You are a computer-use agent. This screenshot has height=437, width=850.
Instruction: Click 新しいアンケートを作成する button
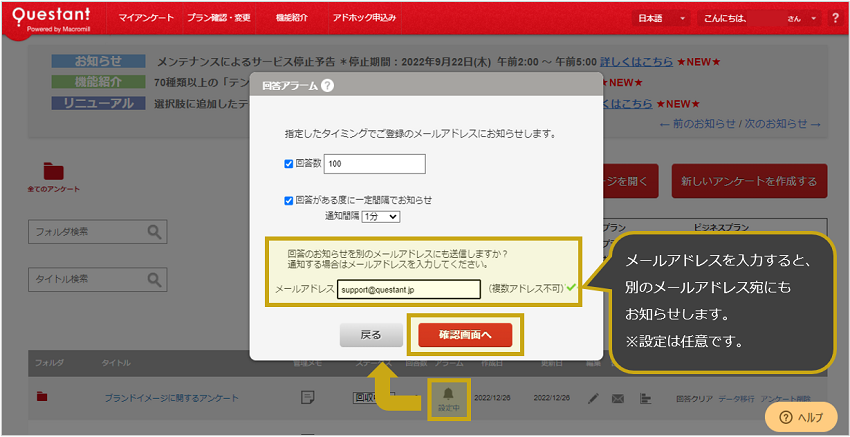click(x=750, y=181)
